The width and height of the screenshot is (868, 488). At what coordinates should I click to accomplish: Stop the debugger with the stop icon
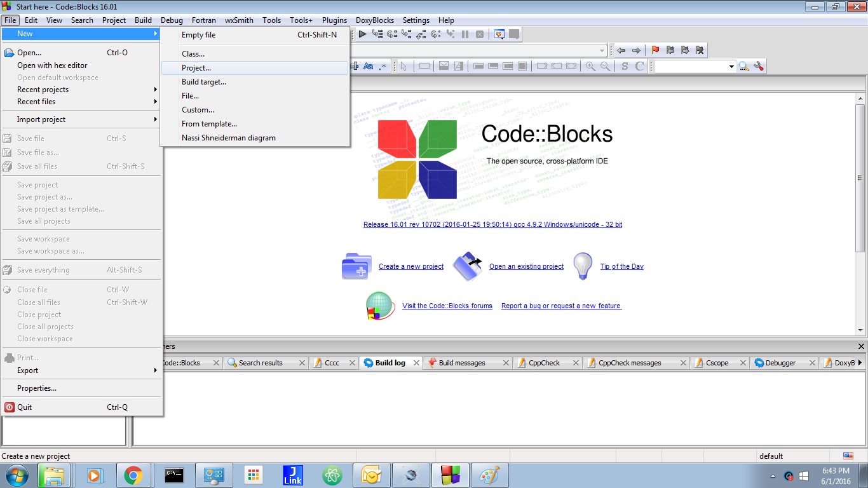[480, 34]
